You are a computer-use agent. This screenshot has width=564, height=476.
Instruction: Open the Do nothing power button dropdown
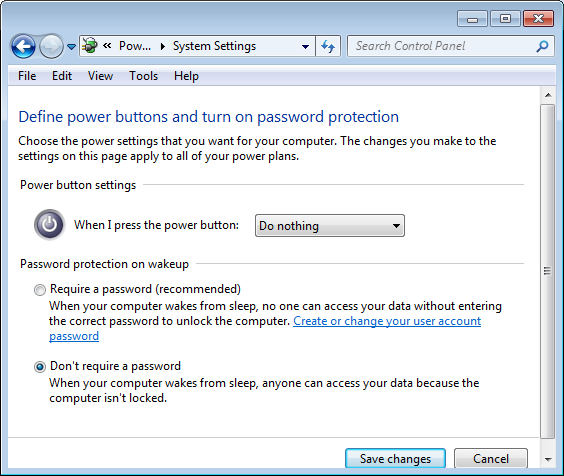(330, 226)
